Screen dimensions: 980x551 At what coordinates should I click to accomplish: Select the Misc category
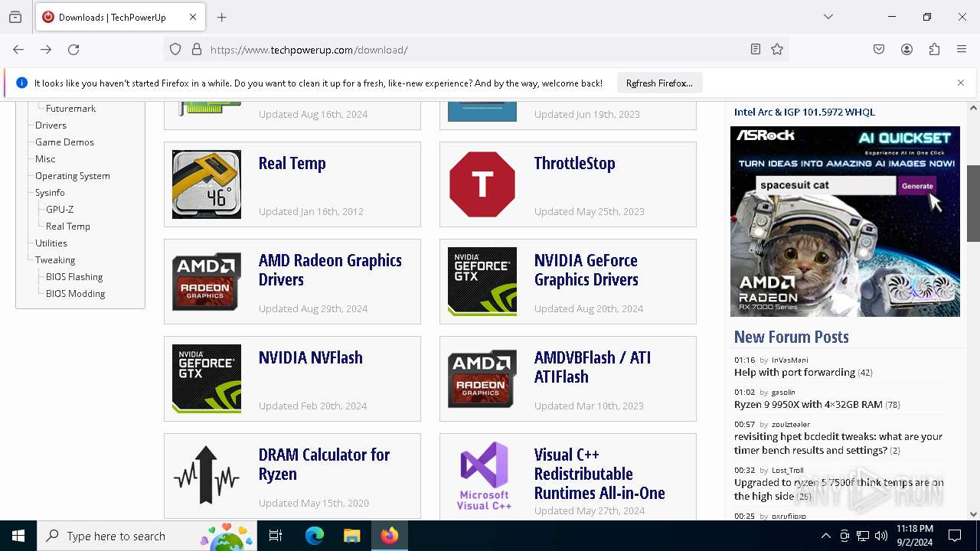tap(45, 159)
